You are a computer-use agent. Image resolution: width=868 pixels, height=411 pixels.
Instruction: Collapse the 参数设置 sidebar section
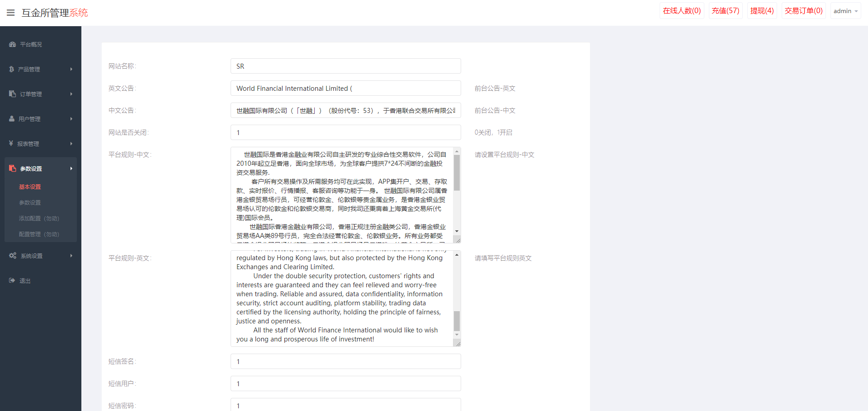click(31, 168)
